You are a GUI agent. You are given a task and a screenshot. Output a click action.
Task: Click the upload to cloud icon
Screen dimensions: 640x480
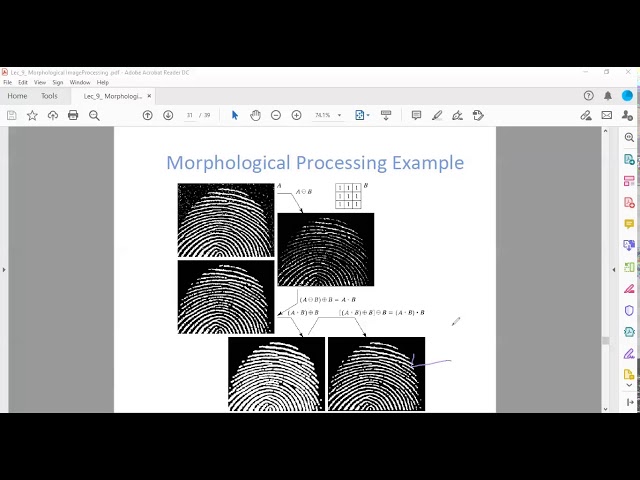click(x=53, y=116)
